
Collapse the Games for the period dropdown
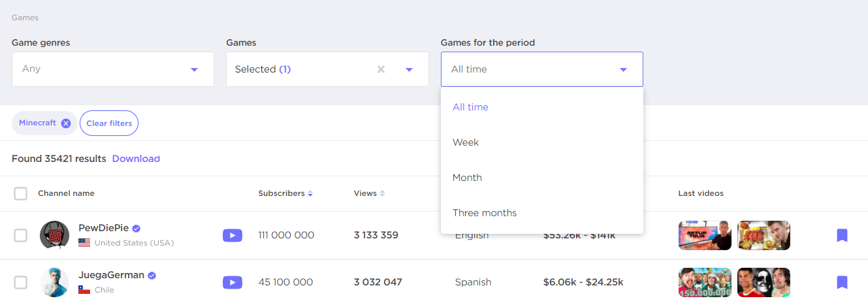click(x=623, y=69)
